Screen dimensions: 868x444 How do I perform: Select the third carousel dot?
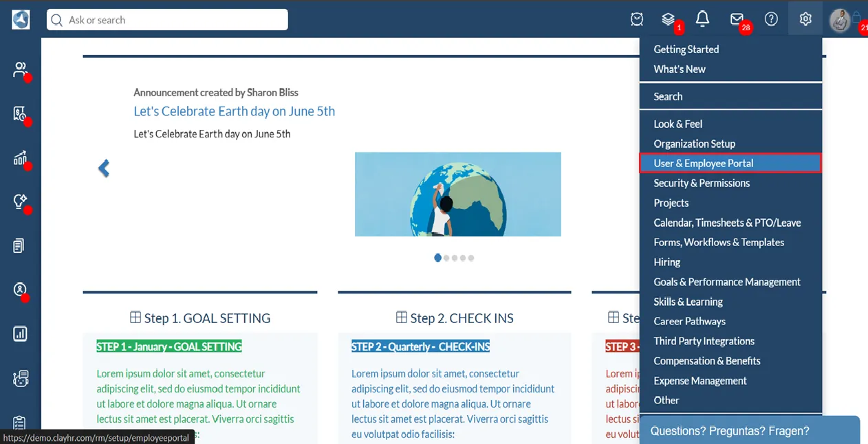[x=455, y=258]
